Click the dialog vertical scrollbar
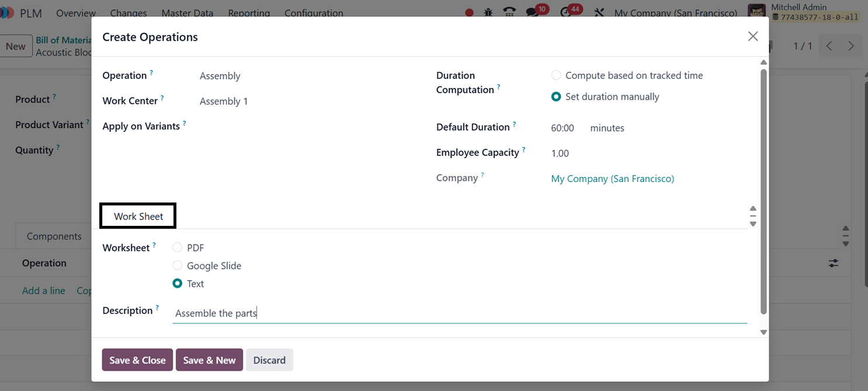The width and height of the screenshot is (868, 391). (763, 193)
